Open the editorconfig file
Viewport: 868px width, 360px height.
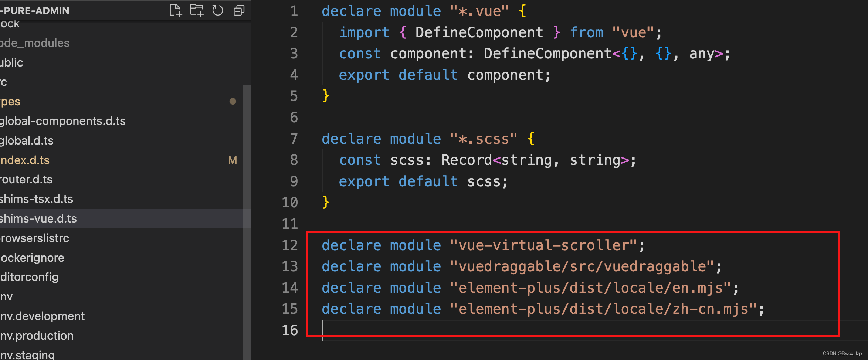[29, 277]
